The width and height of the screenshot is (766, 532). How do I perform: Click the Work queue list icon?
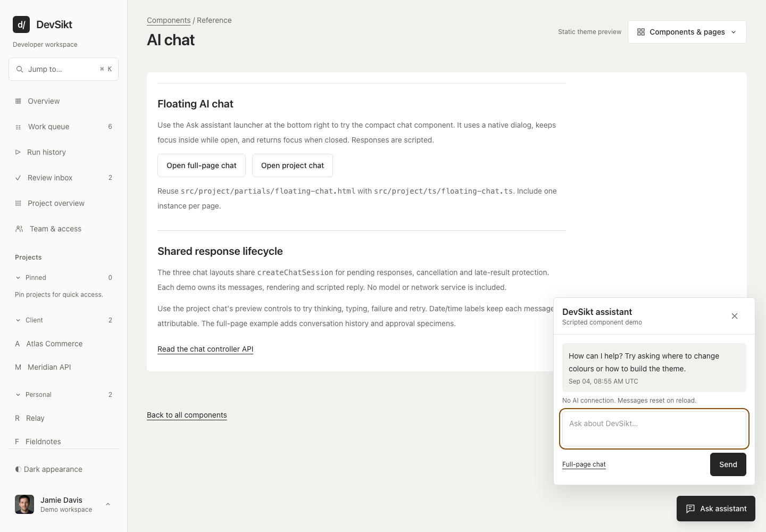pyautogui.click(x=18, y=127)
